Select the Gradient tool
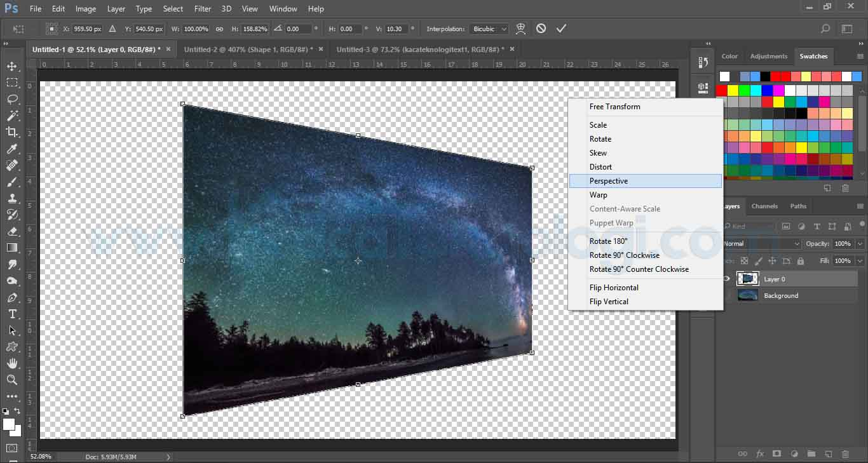The image size is (868, 463). click(12, 248)
